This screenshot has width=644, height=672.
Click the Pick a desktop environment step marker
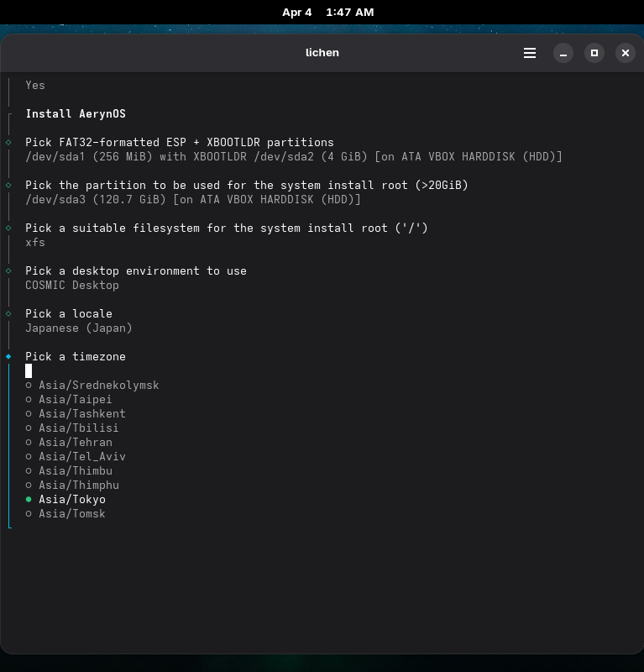8,270
